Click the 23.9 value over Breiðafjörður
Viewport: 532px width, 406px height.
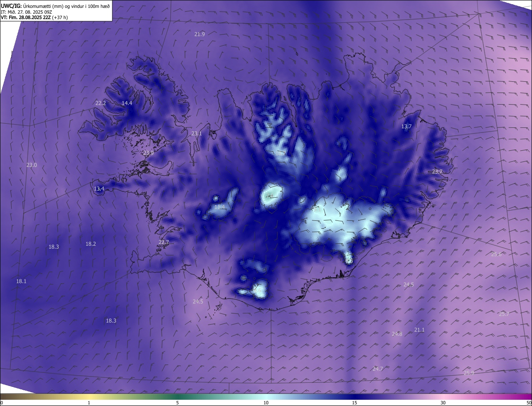click(148, 153)
